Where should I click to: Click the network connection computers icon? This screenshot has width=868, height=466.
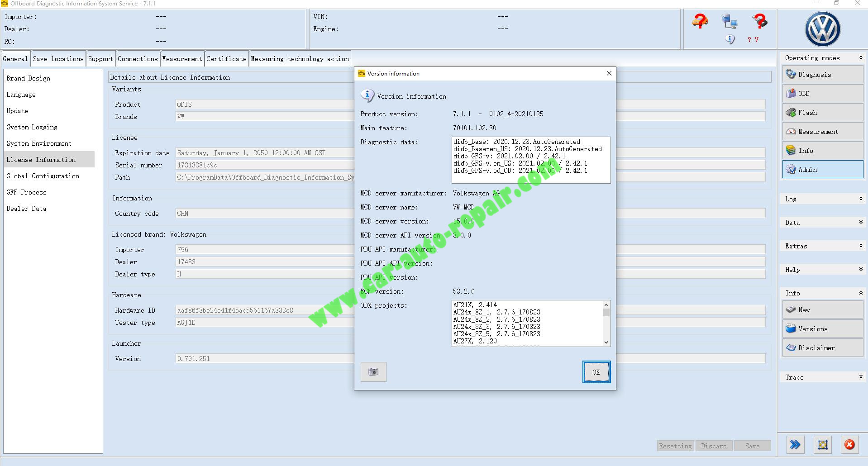(730, 21)
